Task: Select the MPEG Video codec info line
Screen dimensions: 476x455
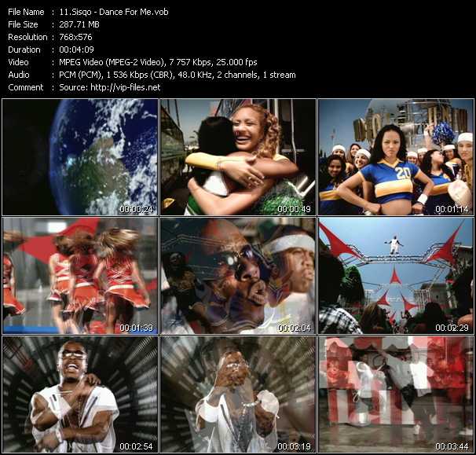Action: [158, 62]
